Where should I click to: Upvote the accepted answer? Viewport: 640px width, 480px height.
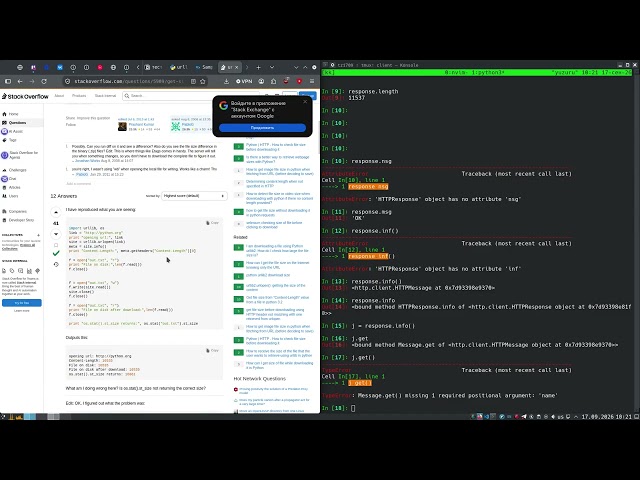(56, 212)
